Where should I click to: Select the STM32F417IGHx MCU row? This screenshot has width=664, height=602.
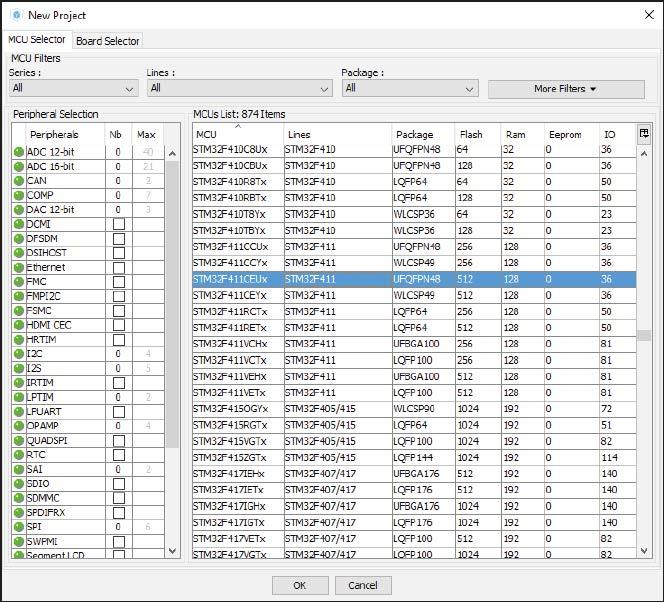(x=414, y=506)
